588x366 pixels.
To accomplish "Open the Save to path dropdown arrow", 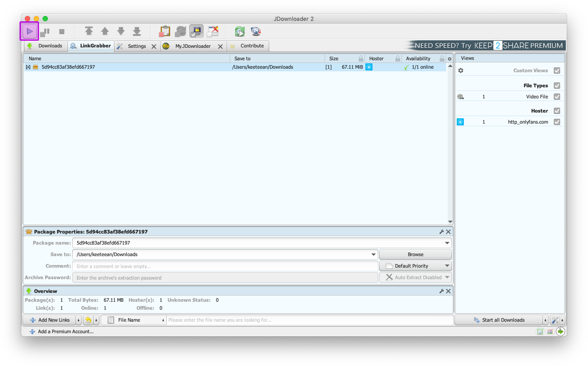I will click(x=373, y=254).
